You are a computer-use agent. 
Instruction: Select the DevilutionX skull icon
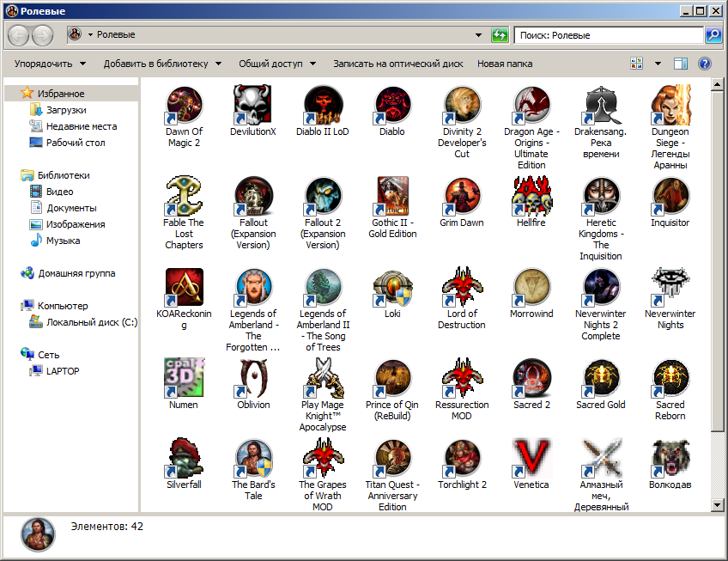click(x=253, y=105)
